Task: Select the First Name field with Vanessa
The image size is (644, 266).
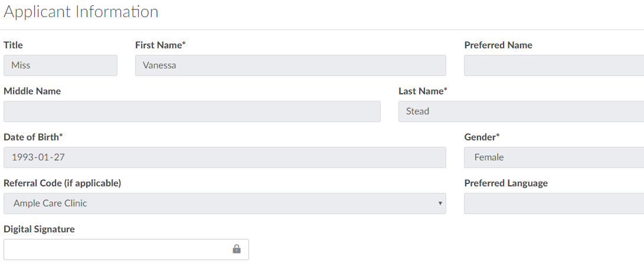Action: click(x=290, y=65)
